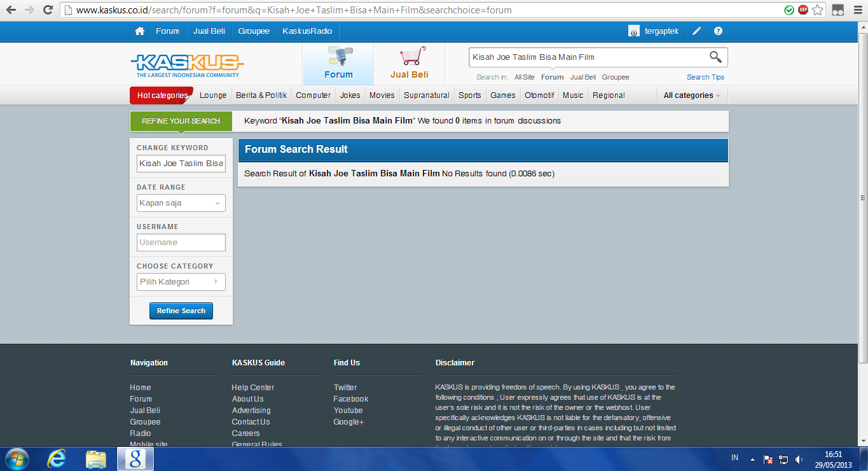
Task: Open the Music category
Action: (573, 95)
